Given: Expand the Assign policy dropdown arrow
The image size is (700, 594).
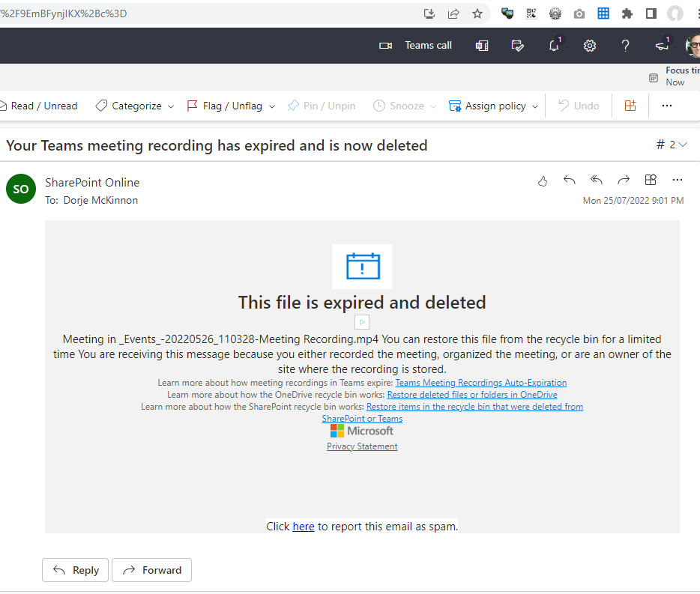Looking at the screenshot, I should [x=535, y=106].
